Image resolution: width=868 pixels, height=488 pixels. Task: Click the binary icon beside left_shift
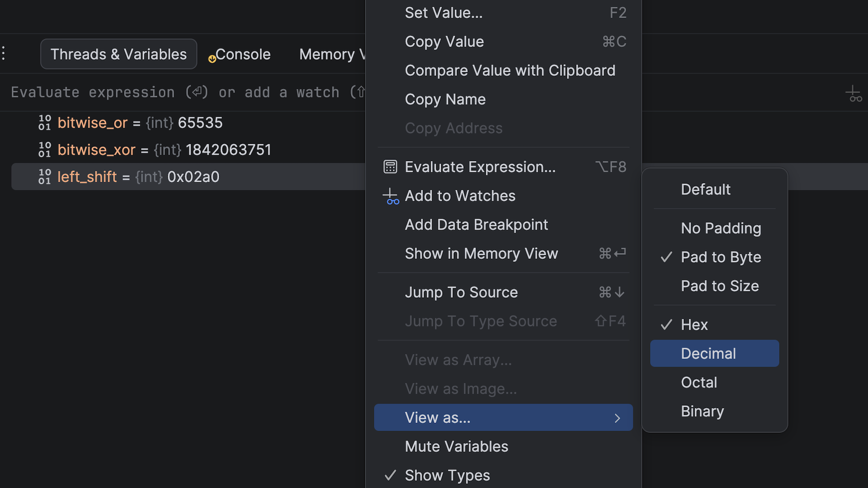point(45,177)
